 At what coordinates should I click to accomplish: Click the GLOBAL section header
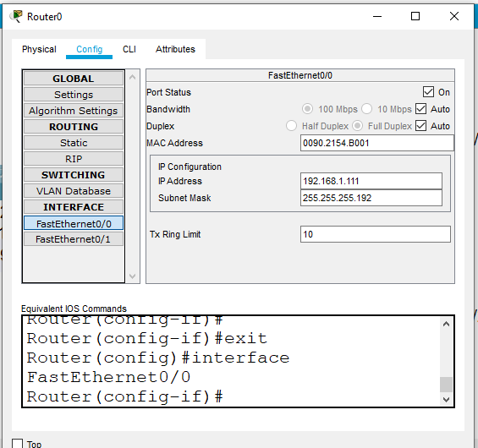[x=74, y=79]
